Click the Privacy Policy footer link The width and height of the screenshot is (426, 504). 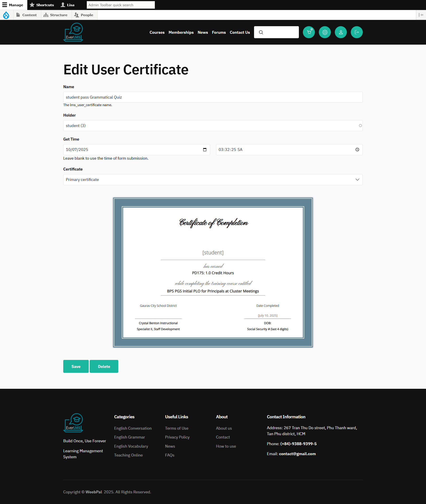pyautogui.click(x=177, y=437)
